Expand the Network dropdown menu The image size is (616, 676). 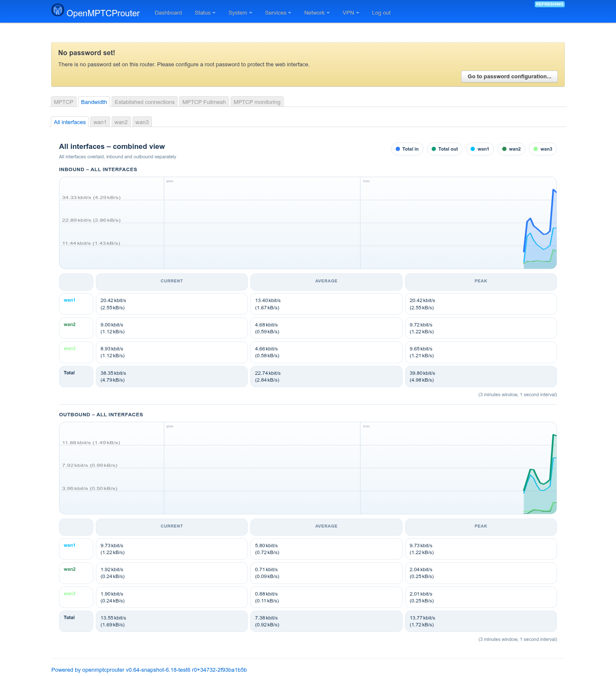pyautogui.click(x=317, y=13)
